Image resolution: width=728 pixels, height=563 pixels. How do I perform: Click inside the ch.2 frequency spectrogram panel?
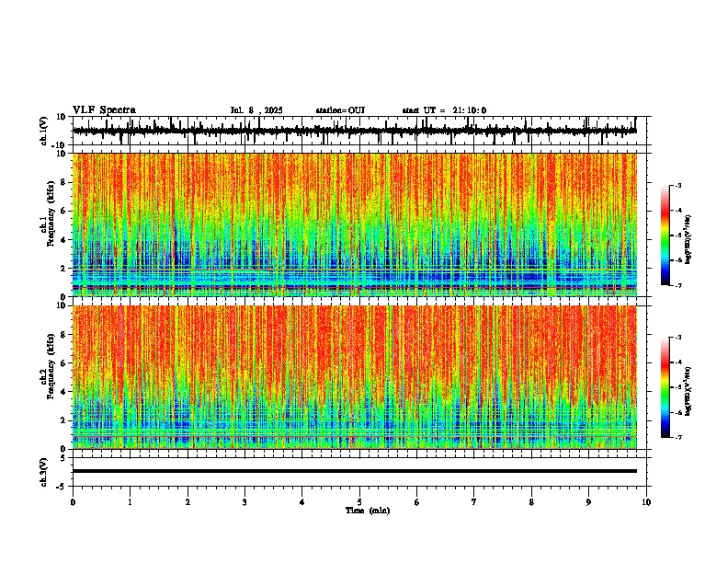[355, 377]
